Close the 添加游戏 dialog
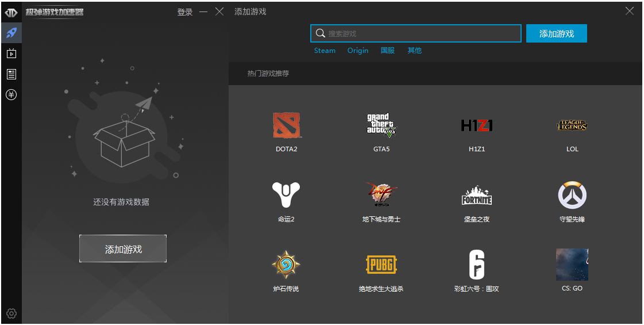This screenshot has width=644, height=325. tap(630, 11)
